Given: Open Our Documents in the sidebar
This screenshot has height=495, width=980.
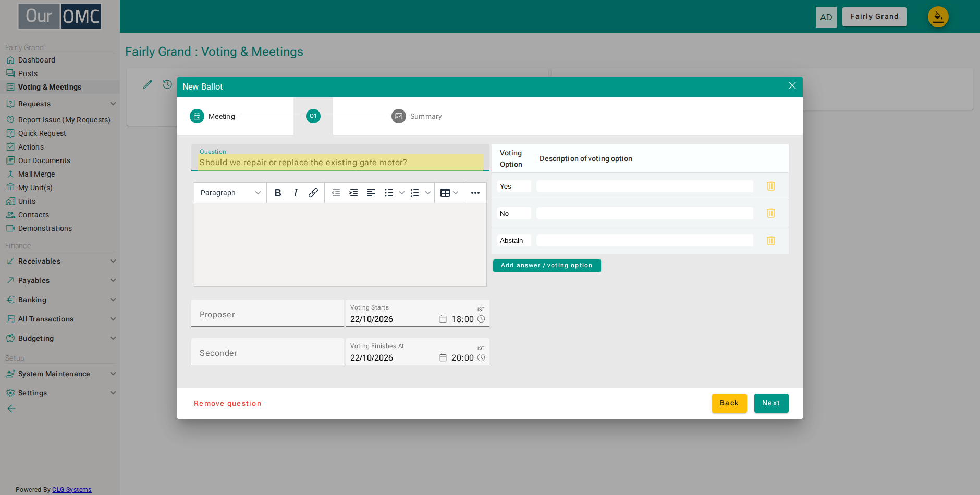Looking at the screenshot, I should [x=44, y=160].
